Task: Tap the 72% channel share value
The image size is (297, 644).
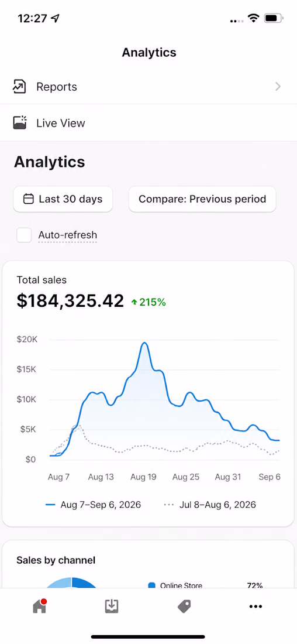Action: 255,585
